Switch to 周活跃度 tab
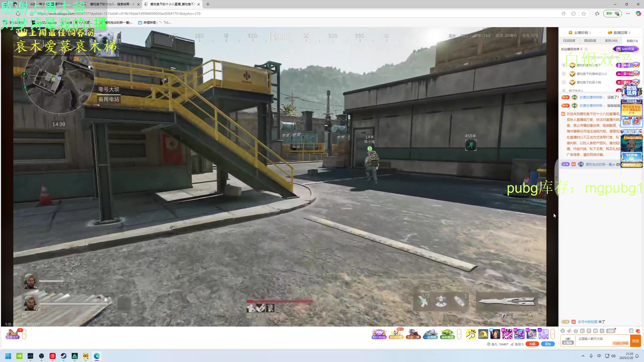 590,41
